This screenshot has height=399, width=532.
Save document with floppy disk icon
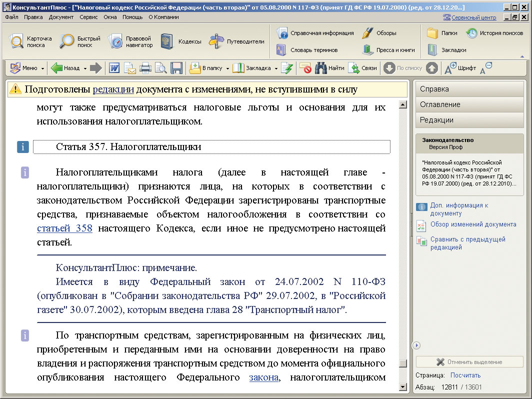176,68
